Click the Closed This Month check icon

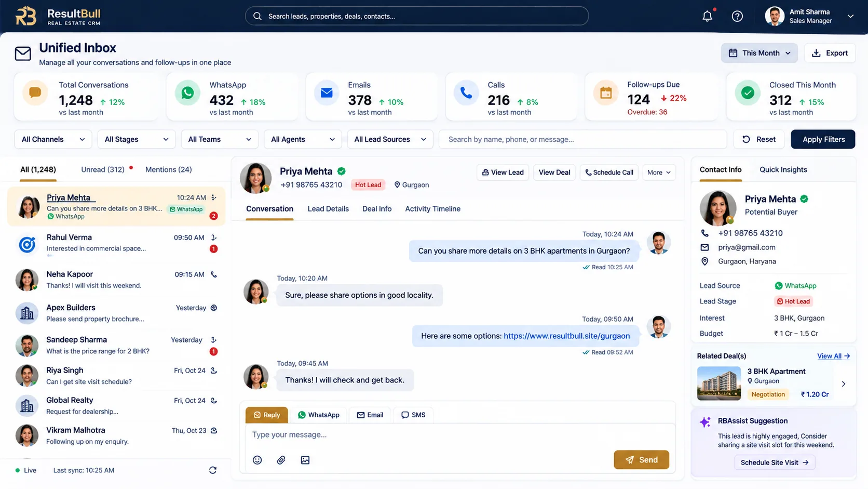[748, 93]
